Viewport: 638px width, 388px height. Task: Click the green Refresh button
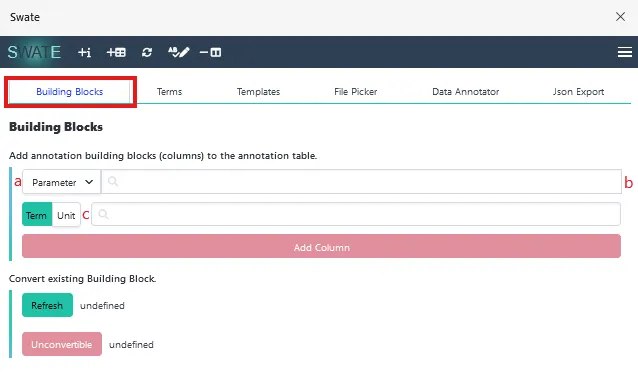point(48,305)
